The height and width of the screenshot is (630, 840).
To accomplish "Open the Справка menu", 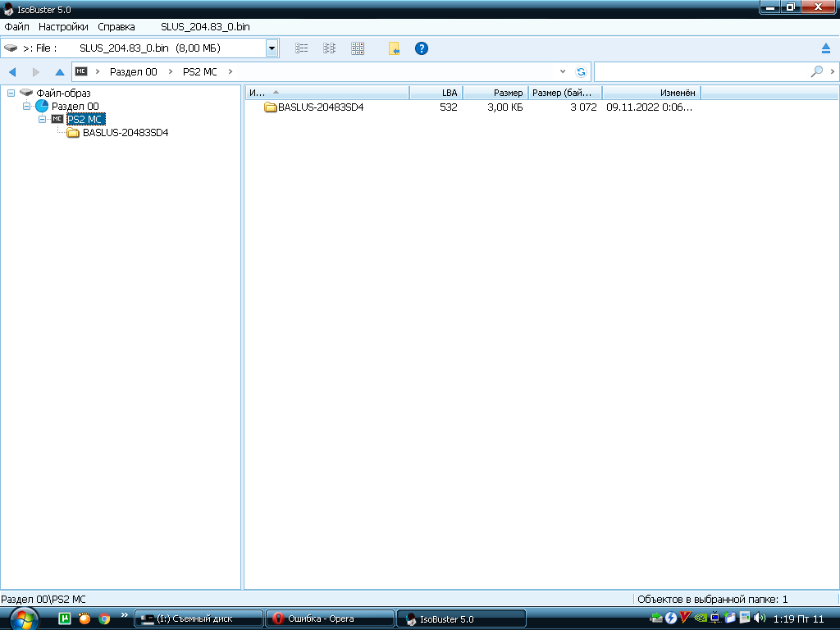I will (x=116, y=27).
